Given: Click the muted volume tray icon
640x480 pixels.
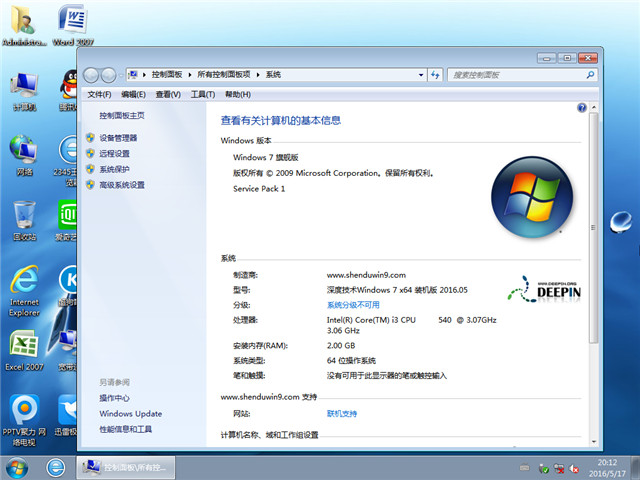Looking at the screenshot, I should (x=574, y=469).
